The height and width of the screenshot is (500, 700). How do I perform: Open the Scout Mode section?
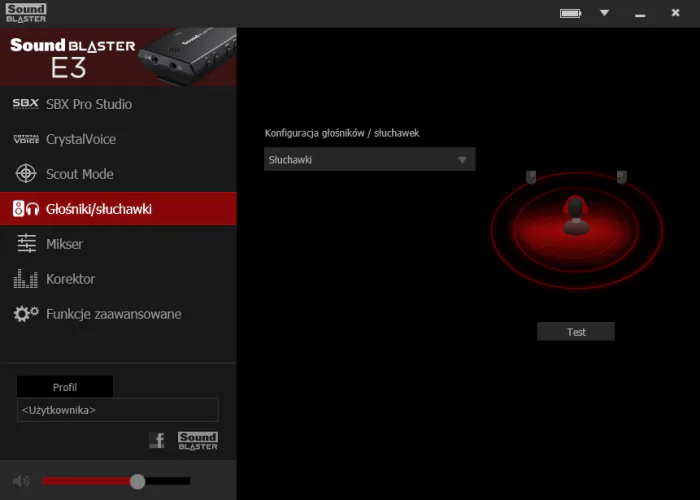point(118,174)
